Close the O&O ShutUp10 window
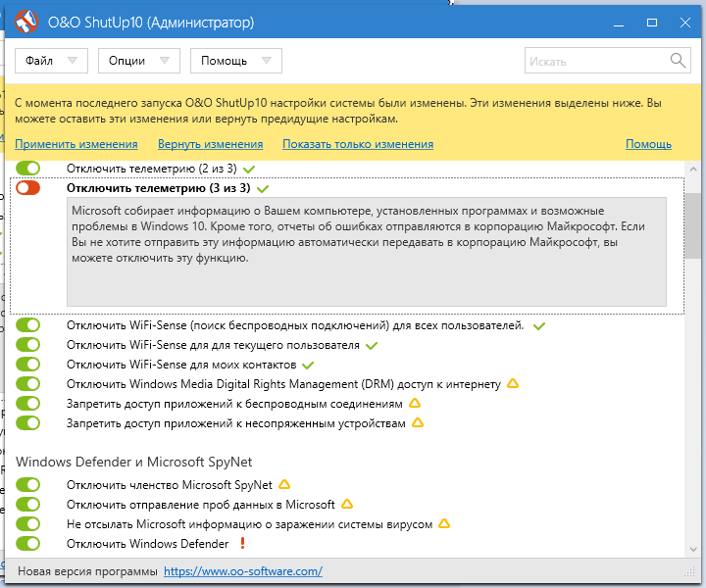 pos(685,23)
